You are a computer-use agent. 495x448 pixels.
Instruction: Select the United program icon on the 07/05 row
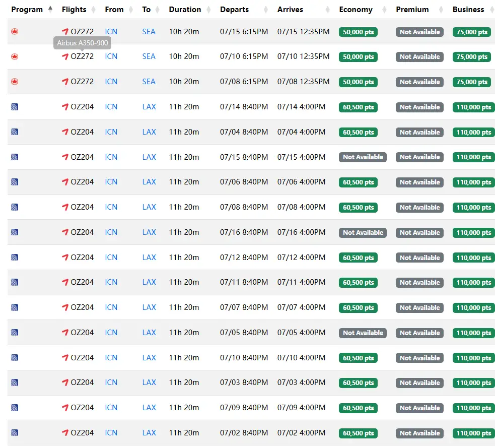click(x=15, y=333)
